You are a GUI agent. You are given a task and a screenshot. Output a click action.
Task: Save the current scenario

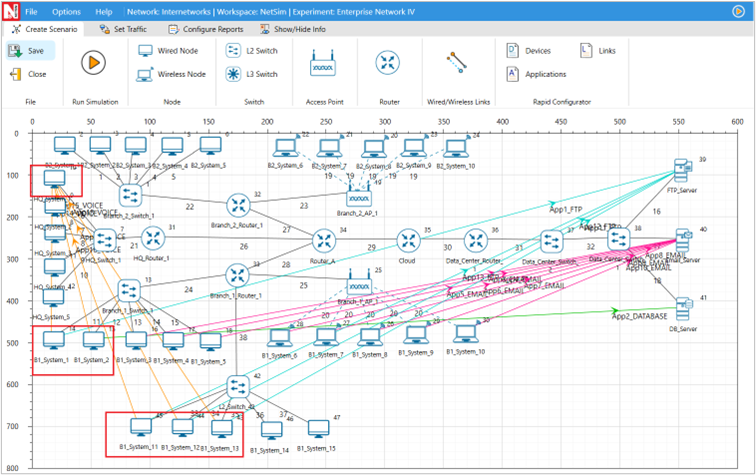tap(28, 51)
